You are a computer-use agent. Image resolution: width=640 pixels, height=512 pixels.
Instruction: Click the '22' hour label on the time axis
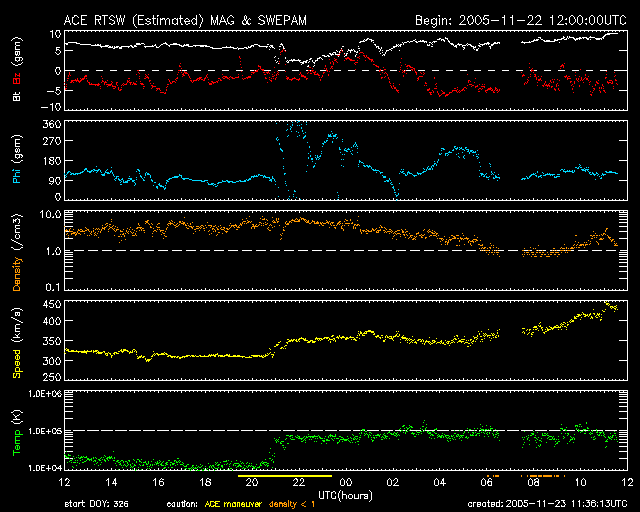299,482
